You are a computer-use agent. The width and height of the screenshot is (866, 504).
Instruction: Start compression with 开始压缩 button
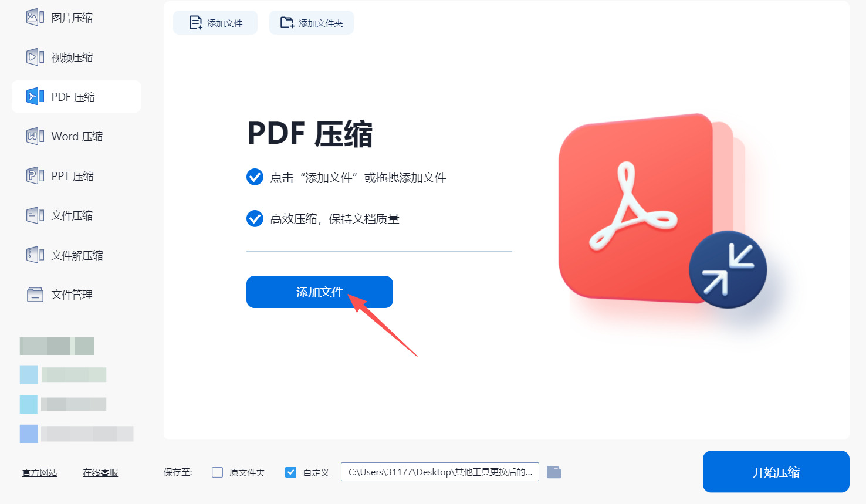click(776, 472)
